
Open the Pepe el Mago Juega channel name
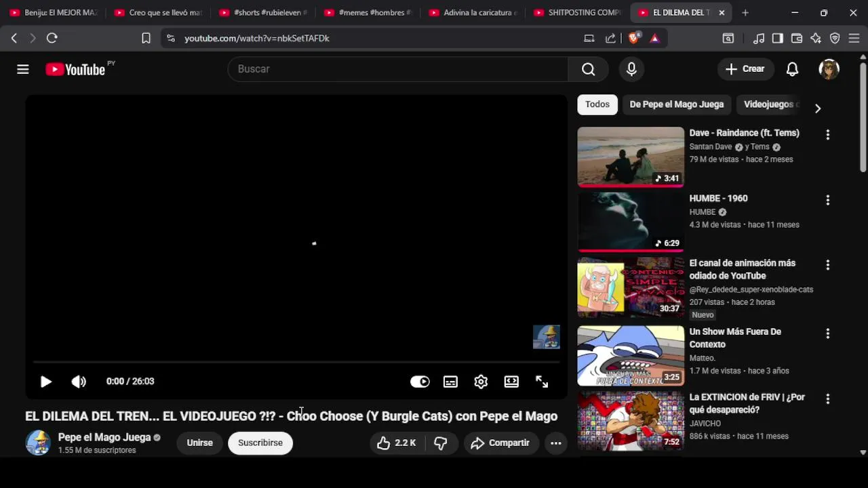tap(104, 437)
